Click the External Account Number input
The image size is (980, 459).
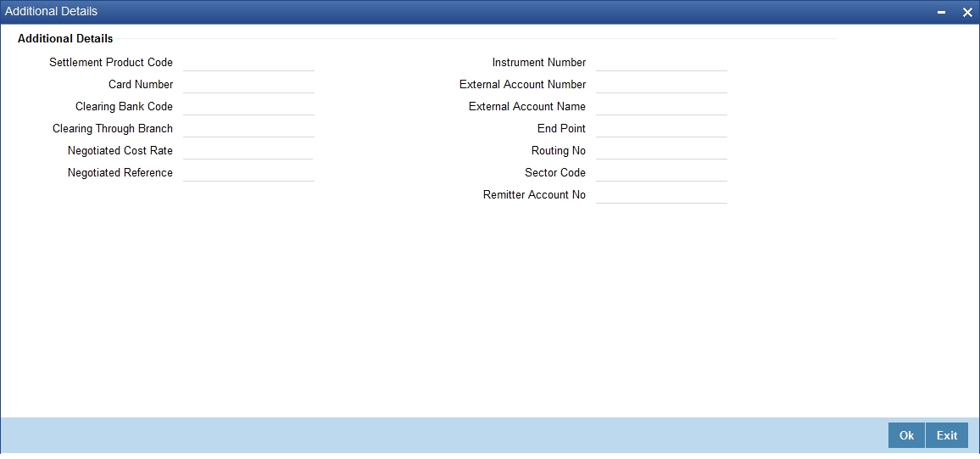(661, 85)
